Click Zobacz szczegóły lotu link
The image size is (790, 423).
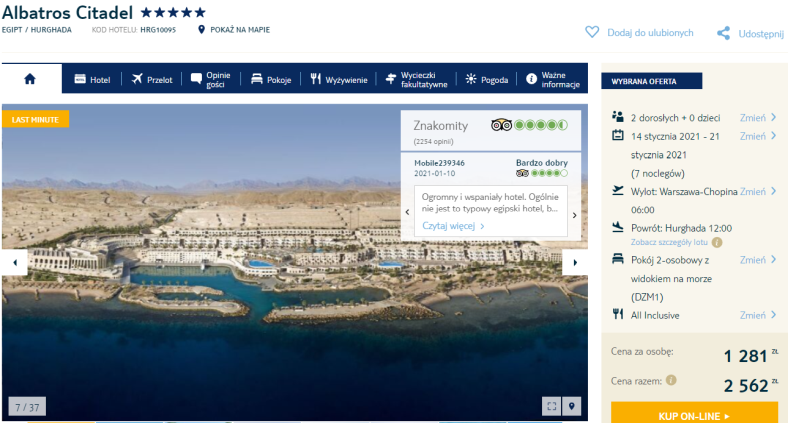coord(669,242)
